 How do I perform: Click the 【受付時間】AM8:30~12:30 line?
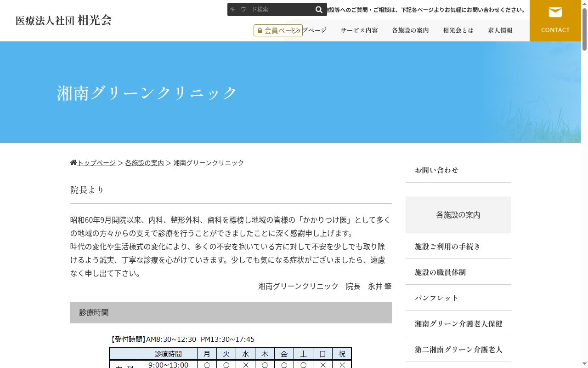[x=182, y=339]
